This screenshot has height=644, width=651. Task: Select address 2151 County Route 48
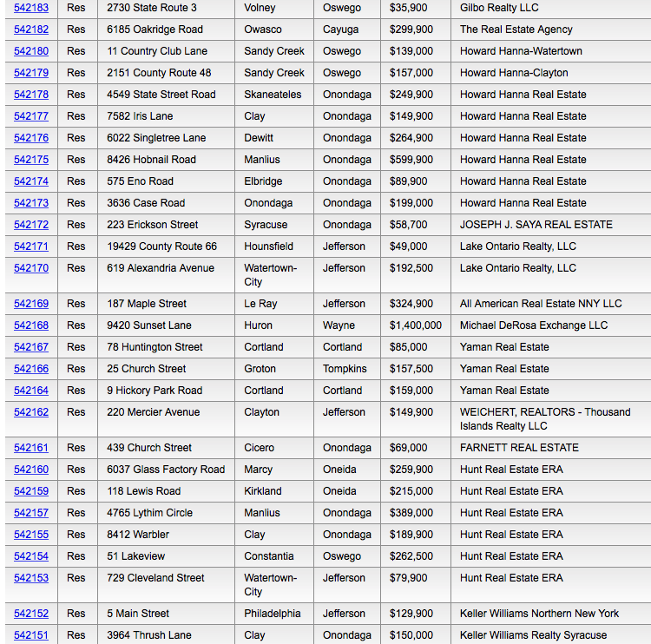tap(159, 73)
